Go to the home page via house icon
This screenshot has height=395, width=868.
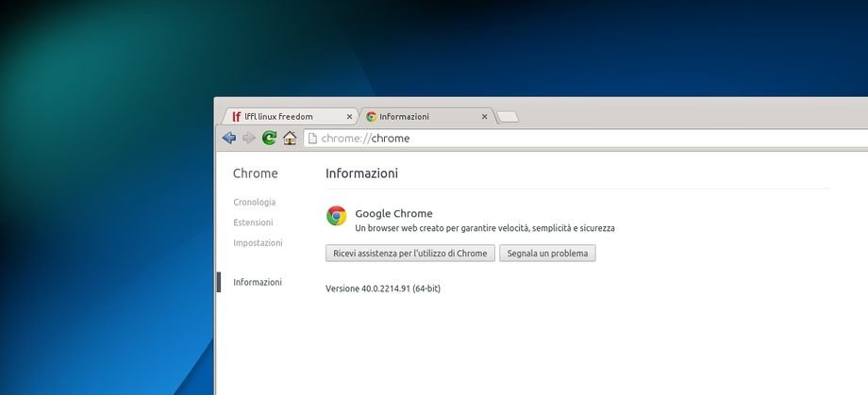click(x=290, y=139)
